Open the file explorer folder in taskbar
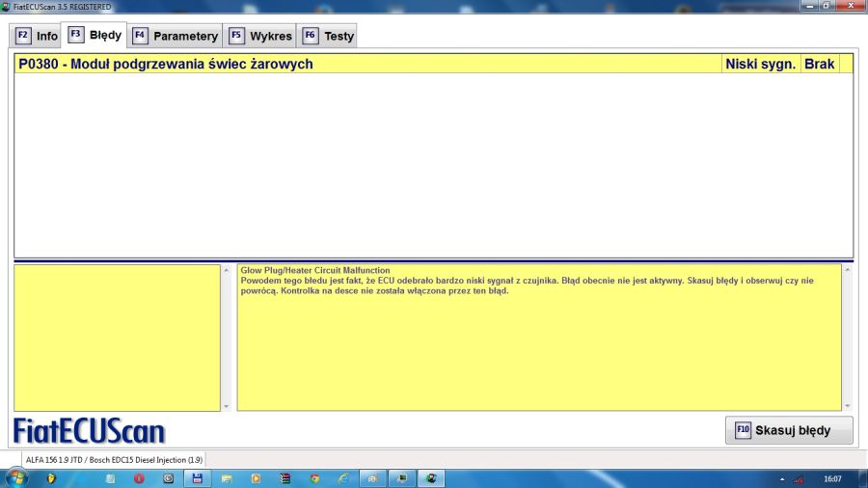The width and height of the screenshot is (868, 488). pyautogui.click(x=227, y=478)
